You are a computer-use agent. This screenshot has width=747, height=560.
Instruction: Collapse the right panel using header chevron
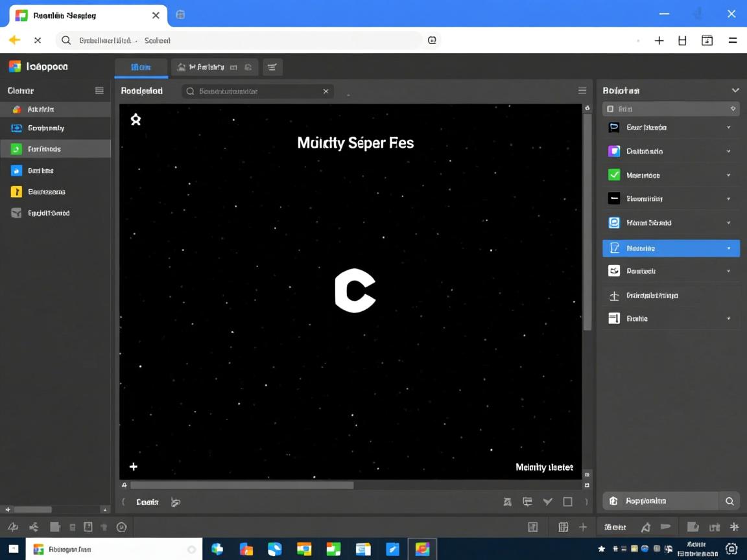[x=735, y=91]
